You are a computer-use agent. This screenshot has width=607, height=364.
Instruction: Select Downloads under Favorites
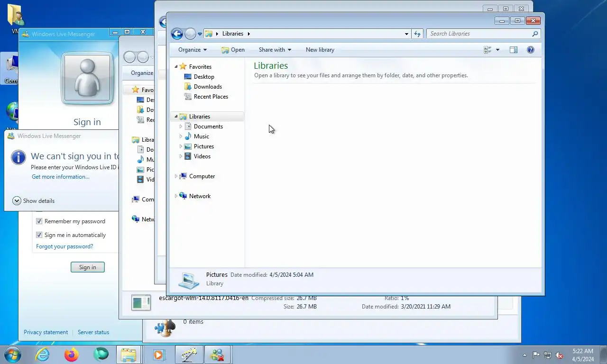(x=208, y=87)
